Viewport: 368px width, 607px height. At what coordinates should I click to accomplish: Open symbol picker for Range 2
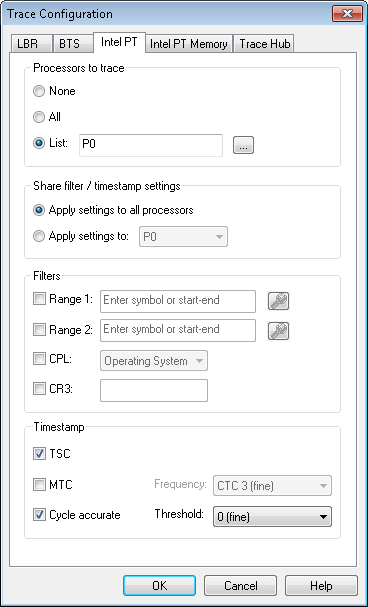click(x=278, y=331)
